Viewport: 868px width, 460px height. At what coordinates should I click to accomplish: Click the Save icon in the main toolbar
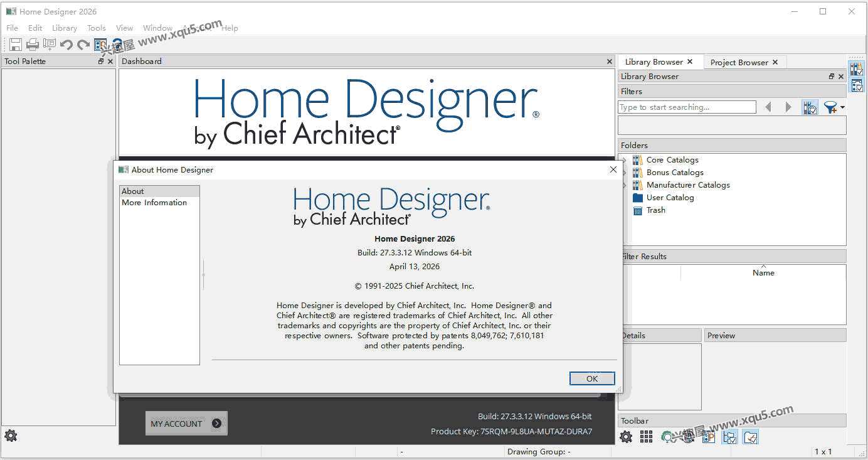[x=16, y=45]
